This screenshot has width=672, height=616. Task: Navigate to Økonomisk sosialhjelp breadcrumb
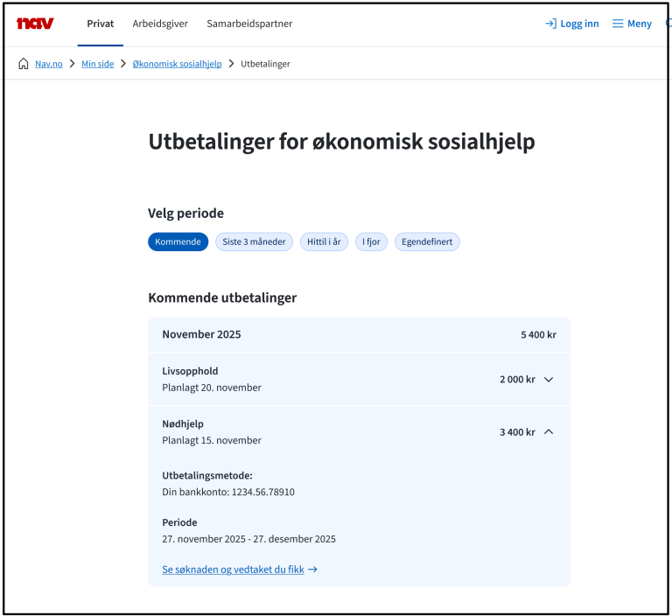pos(177,64)
